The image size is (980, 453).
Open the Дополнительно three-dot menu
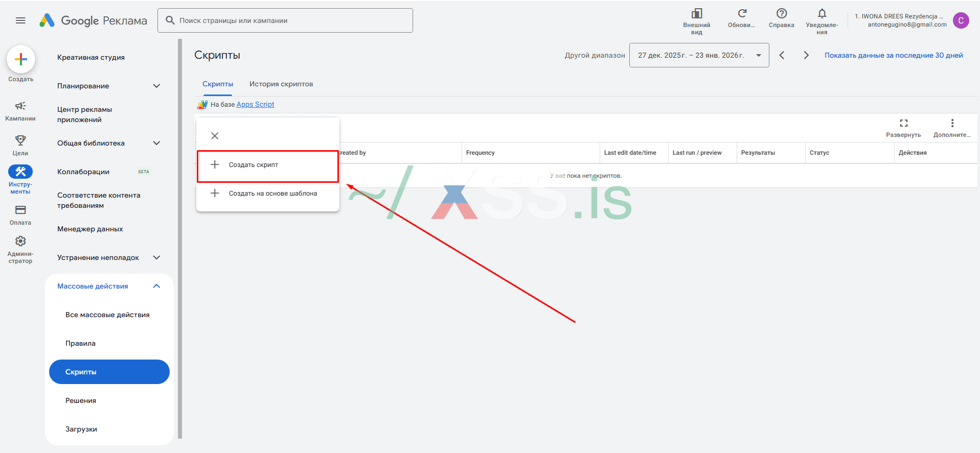(952, 123)
